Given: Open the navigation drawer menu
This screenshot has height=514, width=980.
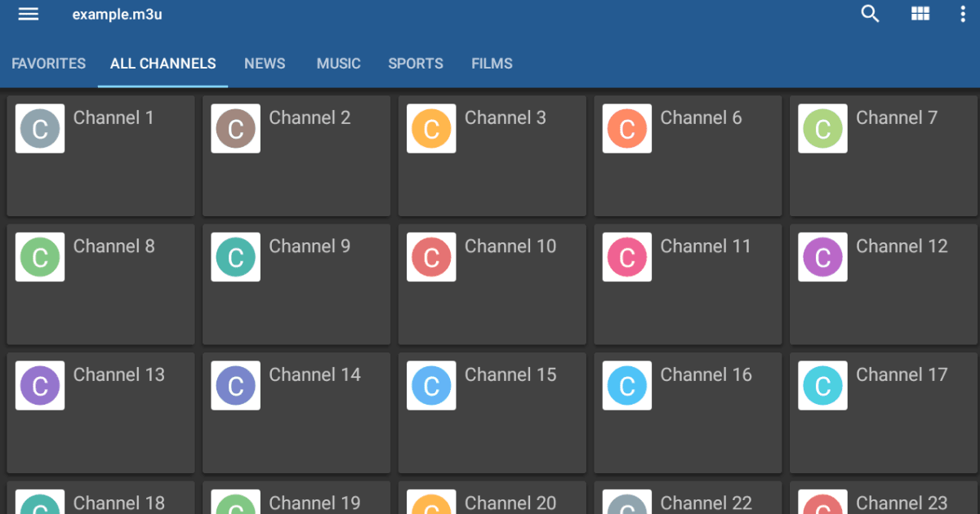Looking at the screenshot, I should click(x=28, y=14).
